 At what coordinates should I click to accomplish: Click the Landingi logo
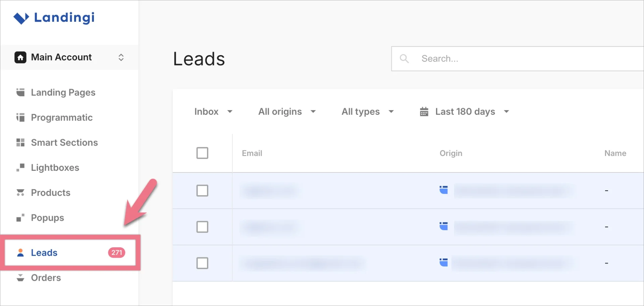pyautogui.click(x=54, y=18)
